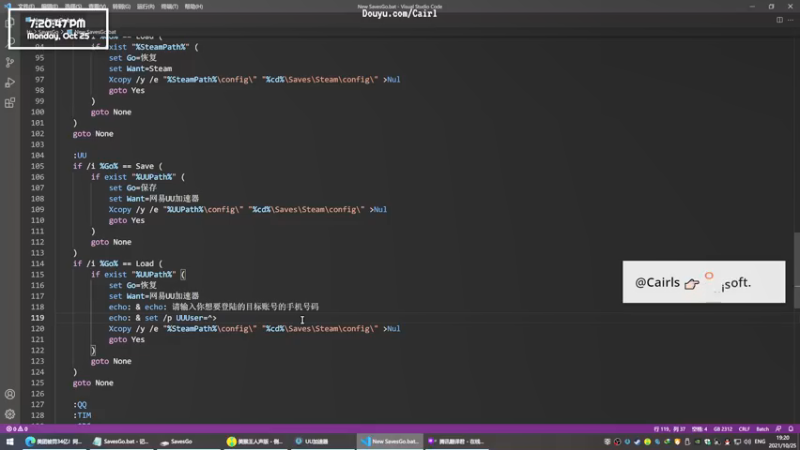This screenshot has height=450, width=800.
Task: Open the Run and Debug view
Action: (x=10, y=83)
